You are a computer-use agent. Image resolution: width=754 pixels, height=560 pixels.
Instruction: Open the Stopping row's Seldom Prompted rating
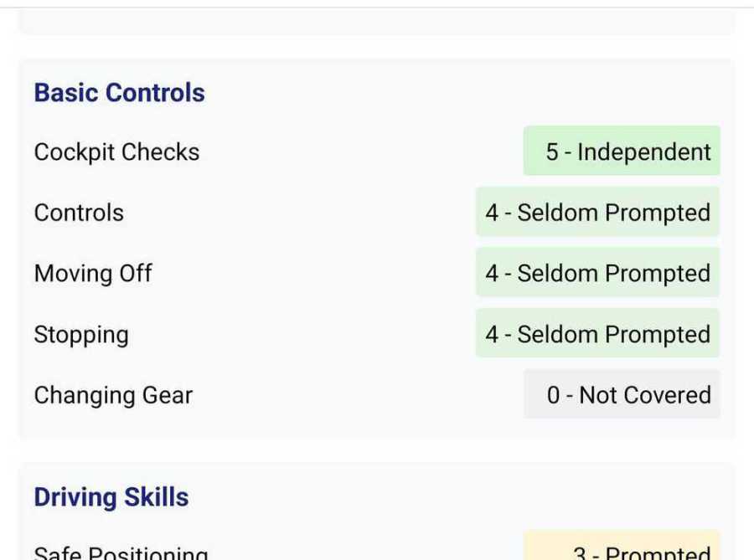[597, 334]
